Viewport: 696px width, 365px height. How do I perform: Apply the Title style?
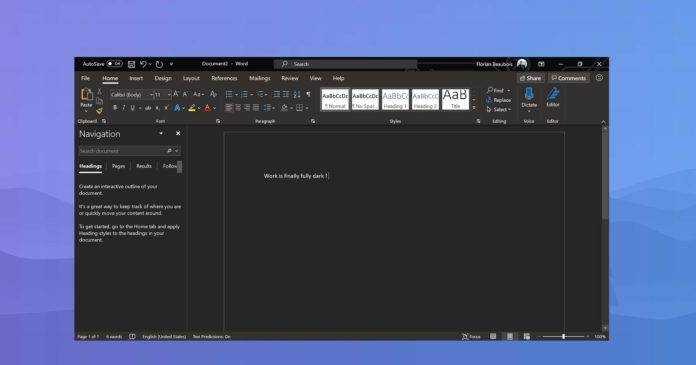[x=455, y=99]
